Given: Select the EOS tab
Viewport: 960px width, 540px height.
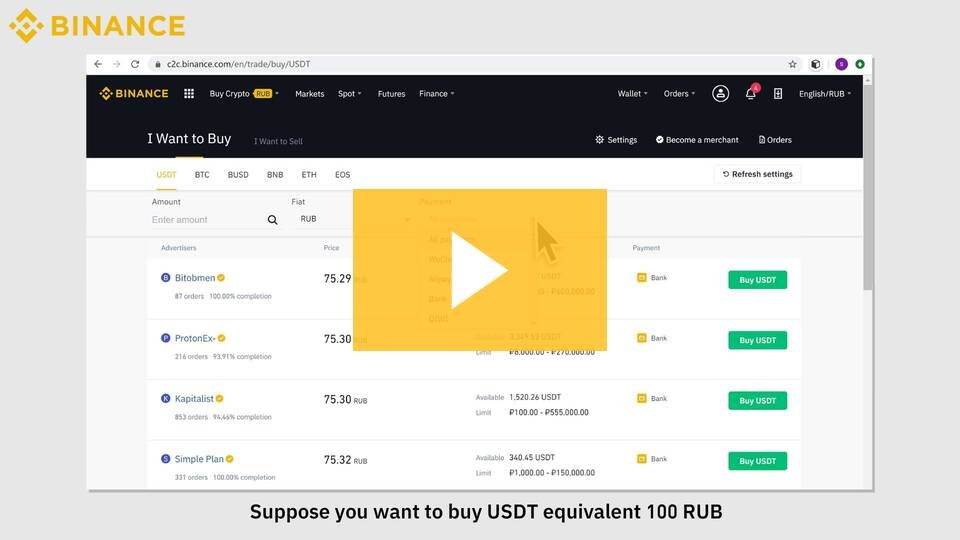Looking at the screenshot, I should (x=342, y=175).
